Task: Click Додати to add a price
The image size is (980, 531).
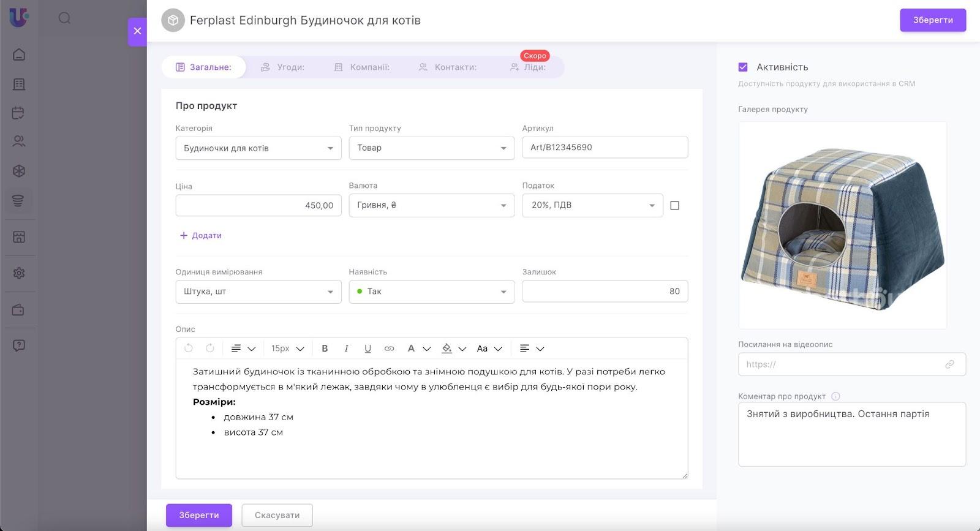Action: (201, 235)
